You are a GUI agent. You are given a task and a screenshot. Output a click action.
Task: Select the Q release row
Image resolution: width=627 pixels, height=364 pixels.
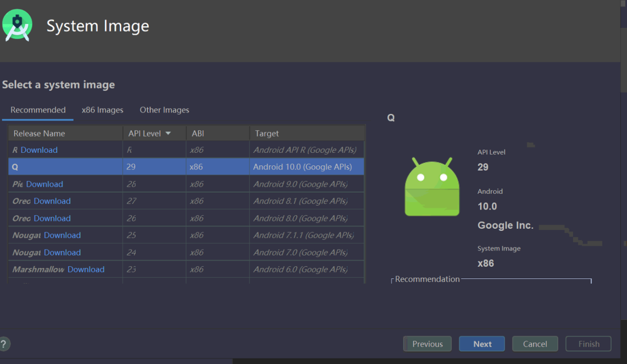[x=186, y=166]
